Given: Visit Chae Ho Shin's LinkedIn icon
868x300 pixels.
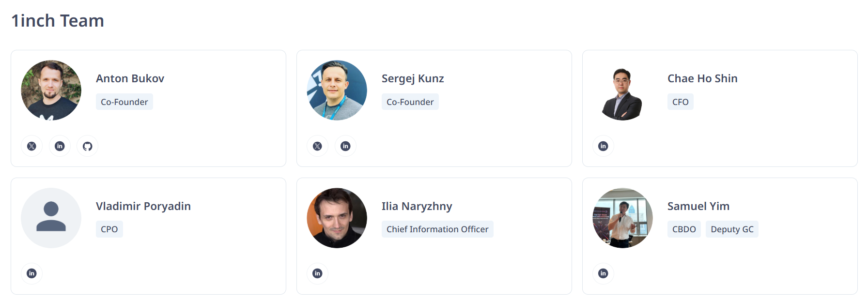Looking at the screenshot, I should [x=603, y=146].
